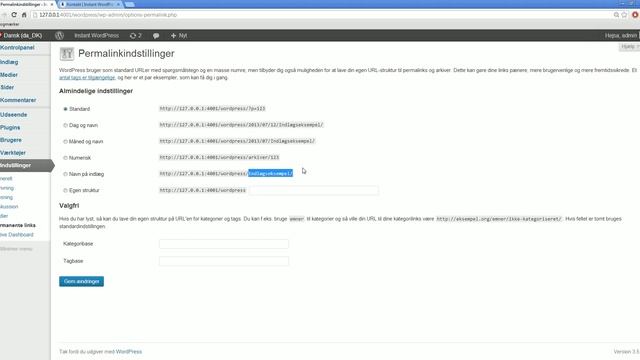Reload the page with the browser refresh icon
Screen dimensions: 640x360
click(14, 15)
